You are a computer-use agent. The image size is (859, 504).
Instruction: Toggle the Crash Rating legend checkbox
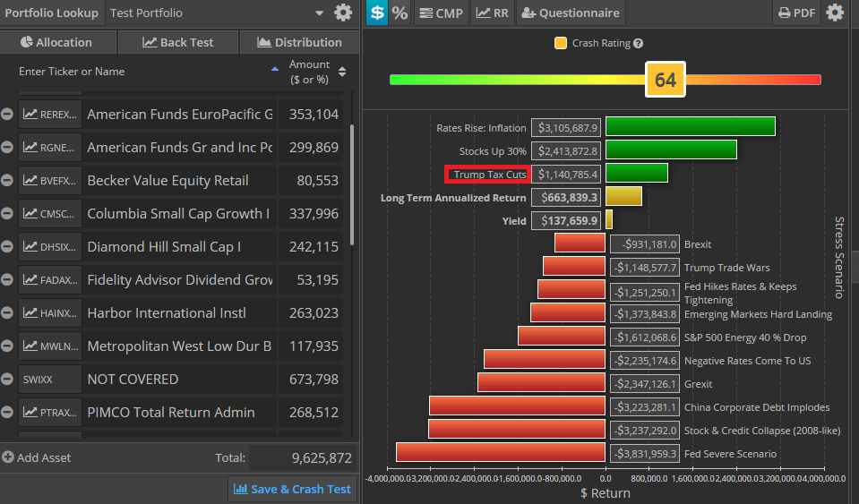[561, 43]
